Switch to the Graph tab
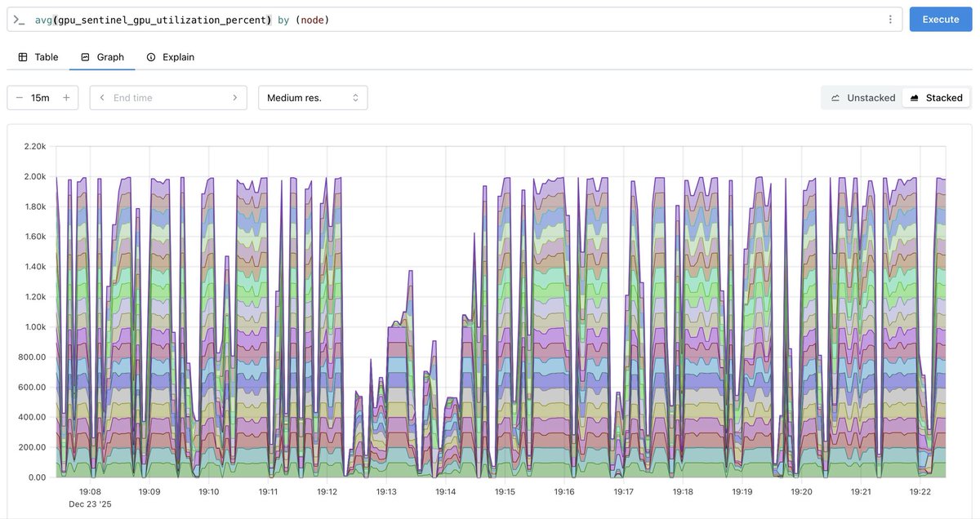The width and height of the screenshot is (980, 519). click(102, 57)
